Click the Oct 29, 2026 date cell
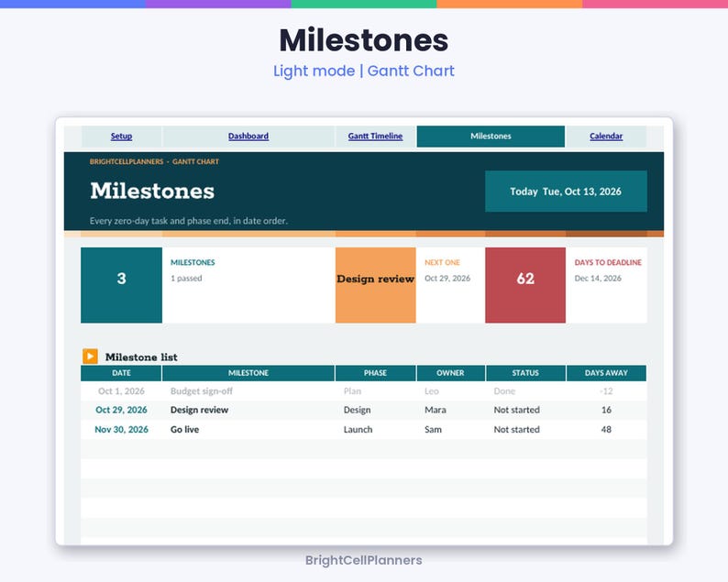Screen dimensions: 728x582 click(x=121, y=410)
